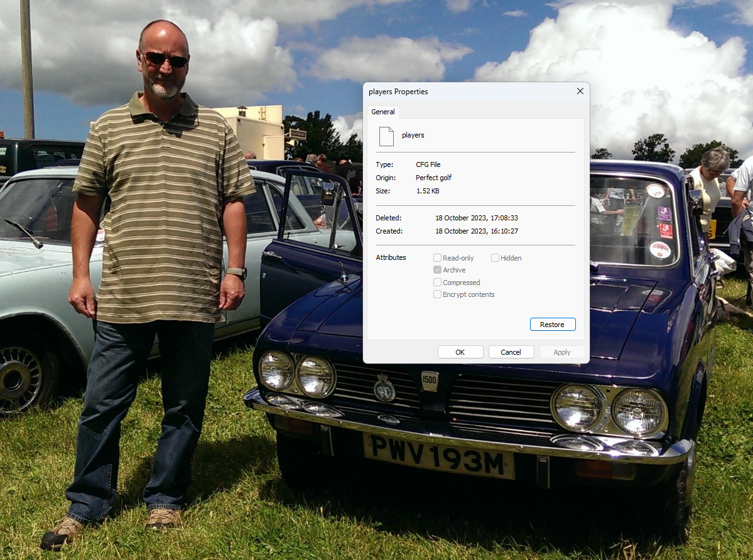This screenshot has height=560, width=753.
Task: Click the 'CFG File' type value
Action: (x=428, y=164)
